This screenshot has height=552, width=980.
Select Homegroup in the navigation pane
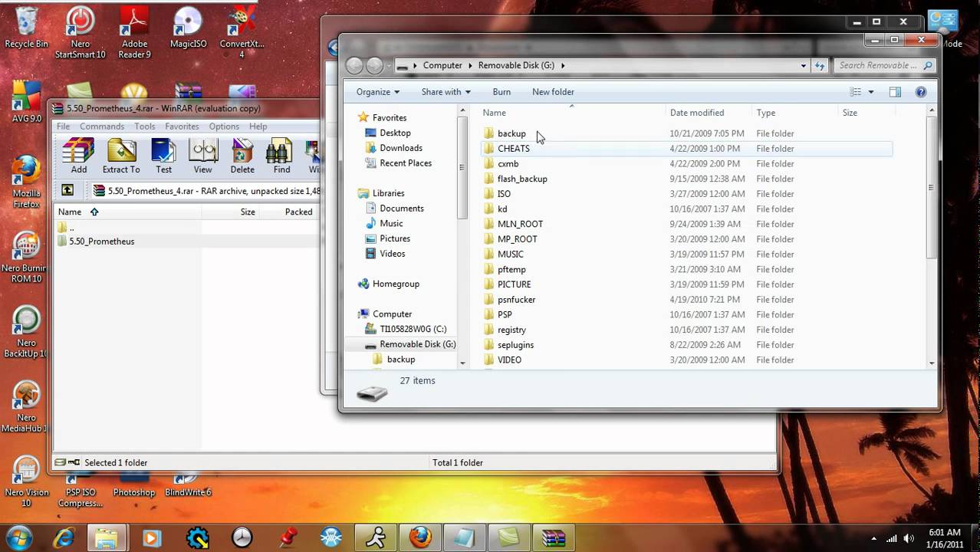pos(396,284)
